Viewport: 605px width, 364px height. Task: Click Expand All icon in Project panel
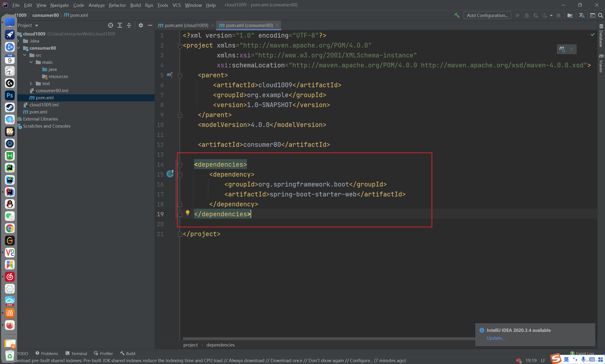point(120,25)
